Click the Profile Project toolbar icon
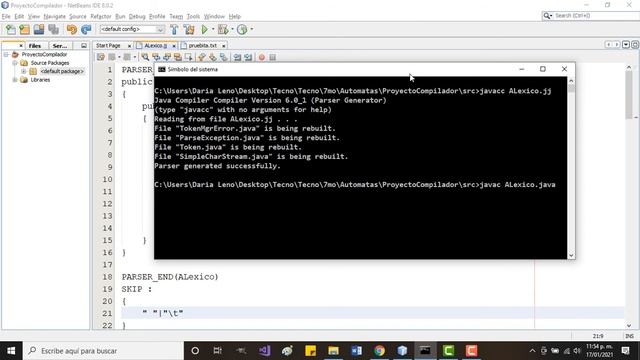This screenshot has width=640, height=360. 242,29
